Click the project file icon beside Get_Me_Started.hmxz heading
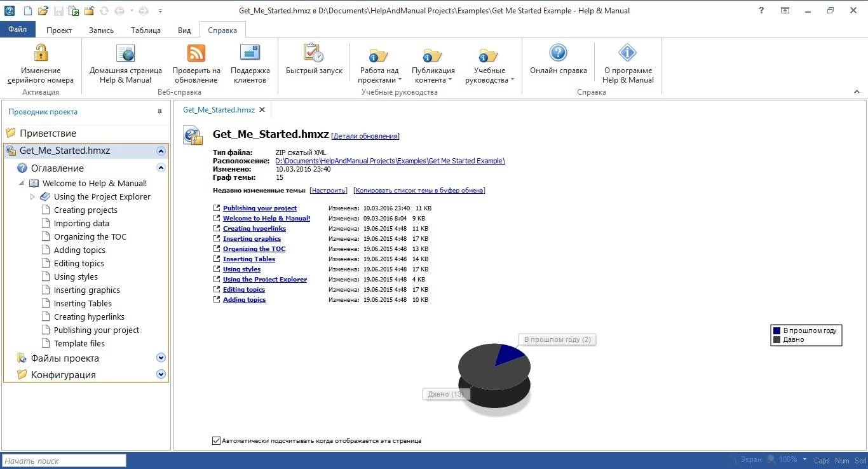The height and width of the screenshot is (469, 868). (x=193, y=135)
